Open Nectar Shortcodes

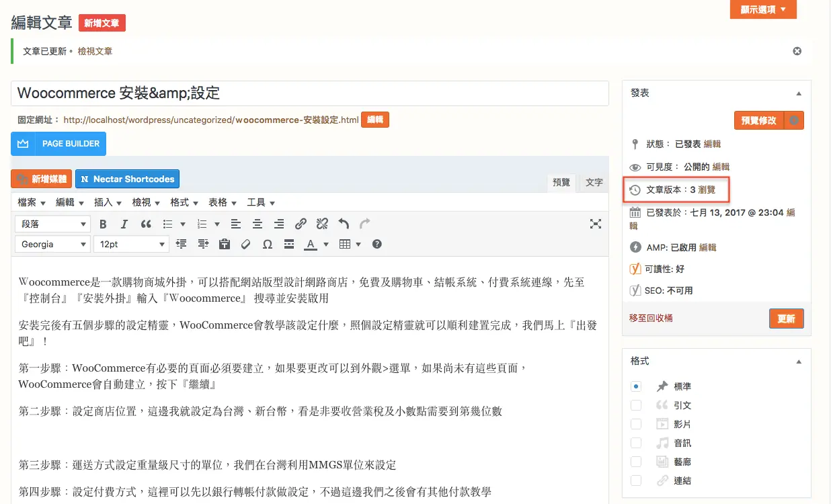(x=127, y=179)
